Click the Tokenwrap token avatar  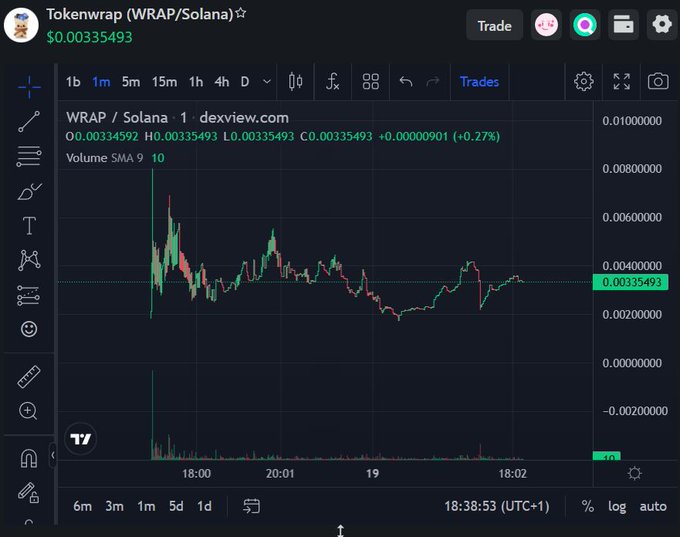tap(21, 25)
